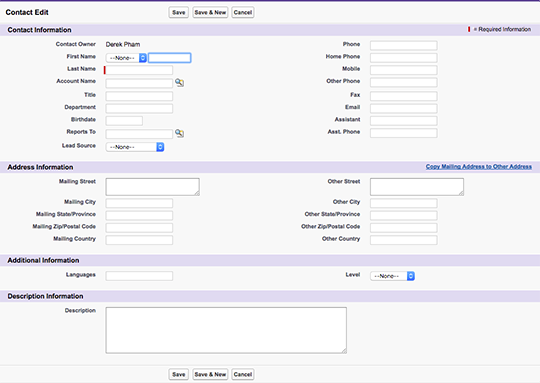
Task: Click the Other Country field
Action: click(x=404, y=240)
